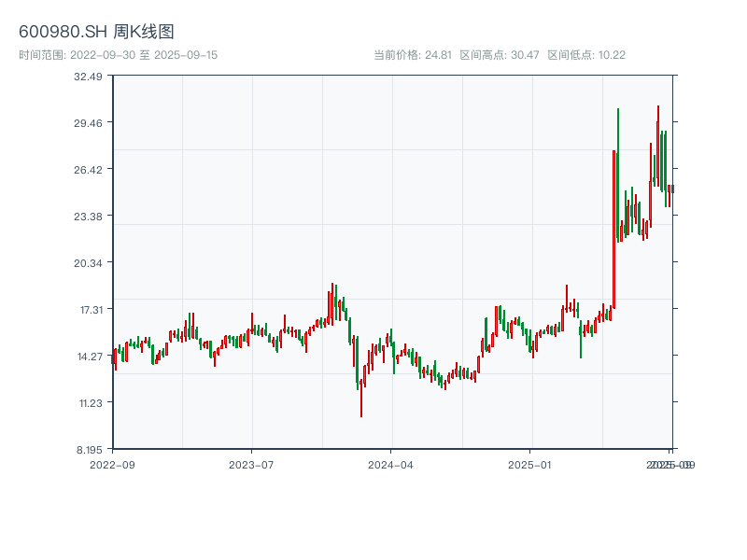
Task: Click the interval high label 区间高点: 30.47
Action: pos(500,55)
